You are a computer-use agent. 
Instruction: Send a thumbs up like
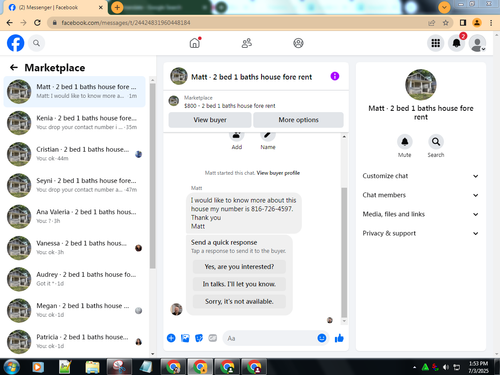pyautogui.click(x=339, y=338)
